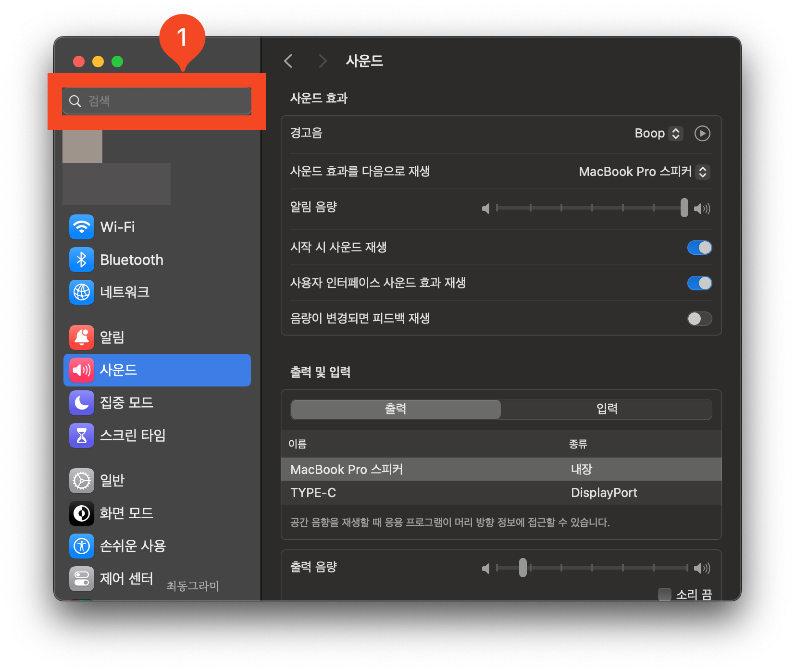Open 제어 센터 icon
The height and width of the screenshot is (672, 795).
82,578
